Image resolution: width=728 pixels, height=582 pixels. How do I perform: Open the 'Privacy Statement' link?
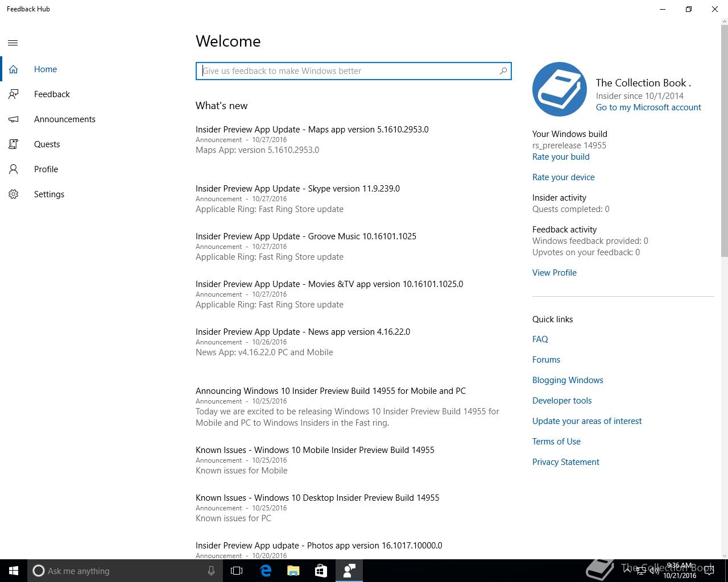coord(566,462)
